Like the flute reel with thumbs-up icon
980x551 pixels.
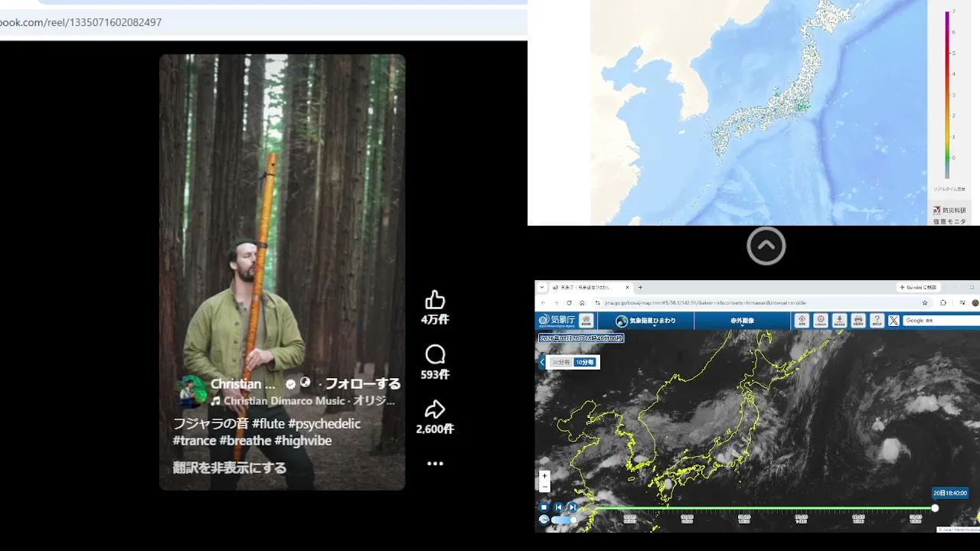435,299
